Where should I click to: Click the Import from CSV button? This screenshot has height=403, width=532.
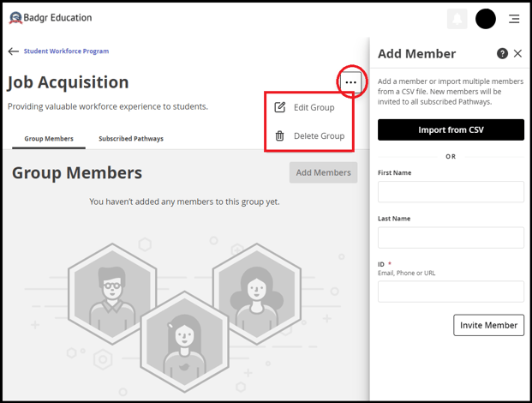click(451, 129)
